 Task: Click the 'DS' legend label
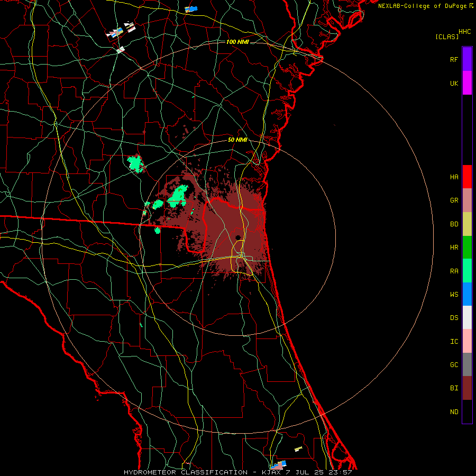454,317
